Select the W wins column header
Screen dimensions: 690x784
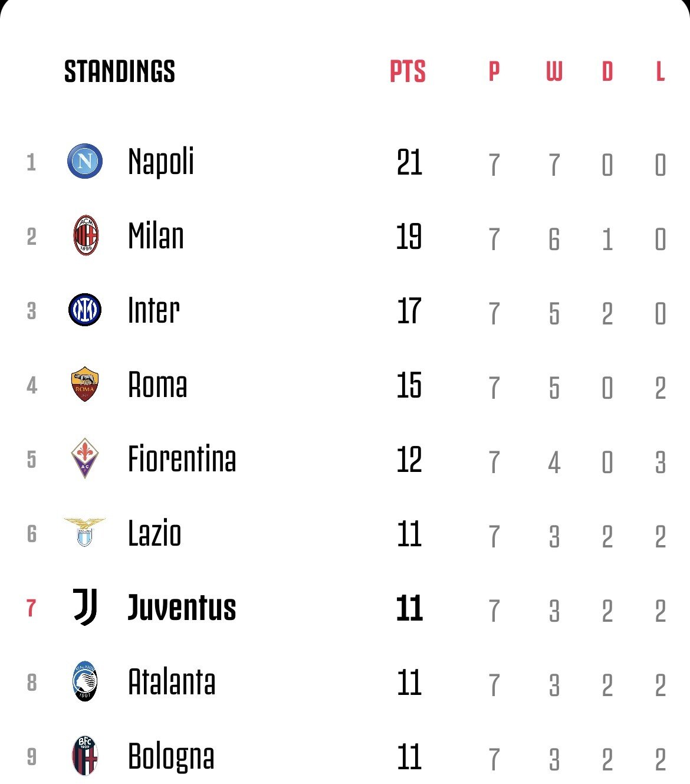(554, 71)
